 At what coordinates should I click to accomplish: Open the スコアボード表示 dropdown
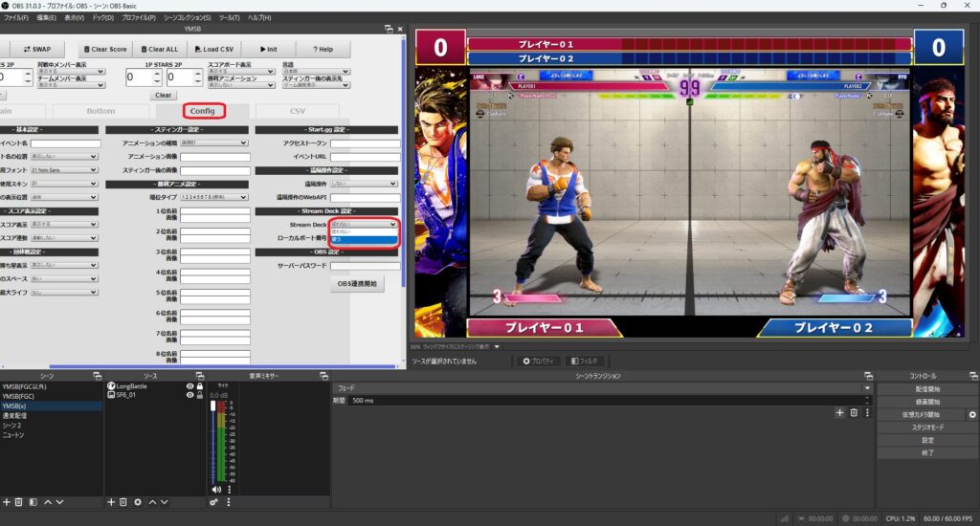[x=241, y=71]
